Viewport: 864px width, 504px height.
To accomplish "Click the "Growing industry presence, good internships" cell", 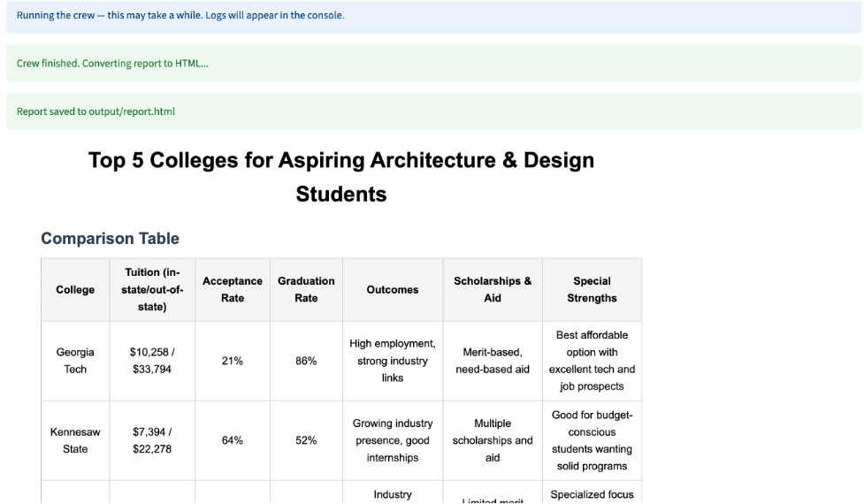I will [x=393, y=440].
